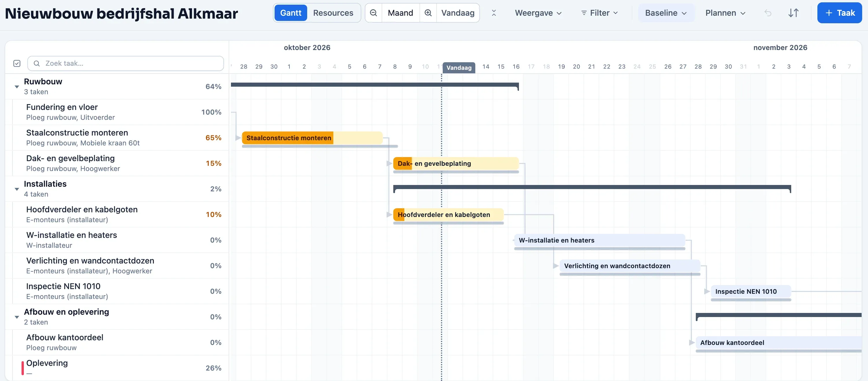Select the Fundering en vloer row
Image resolution: width=868 pixels, height=381 pixels.
(117, 112)
